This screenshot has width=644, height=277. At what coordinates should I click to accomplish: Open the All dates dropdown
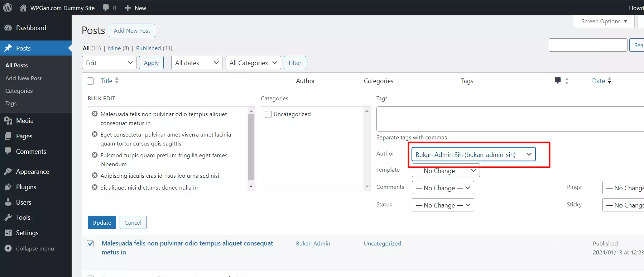[197, 63]
